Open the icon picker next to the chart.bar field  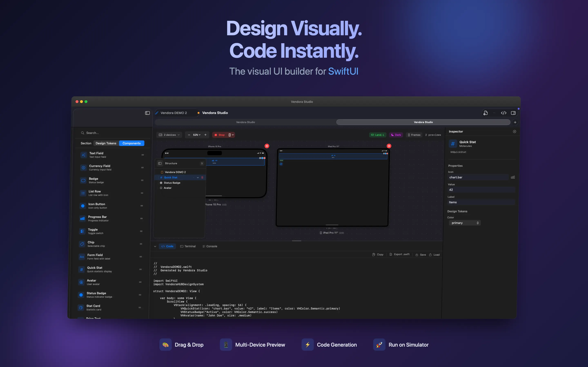[513, 177]
